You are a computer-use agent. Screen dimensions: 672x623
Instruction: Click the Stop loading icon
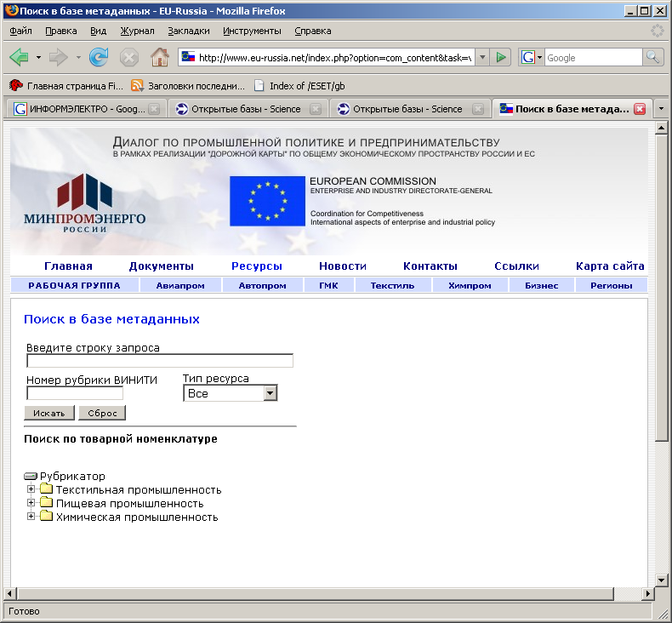point(129,58)
